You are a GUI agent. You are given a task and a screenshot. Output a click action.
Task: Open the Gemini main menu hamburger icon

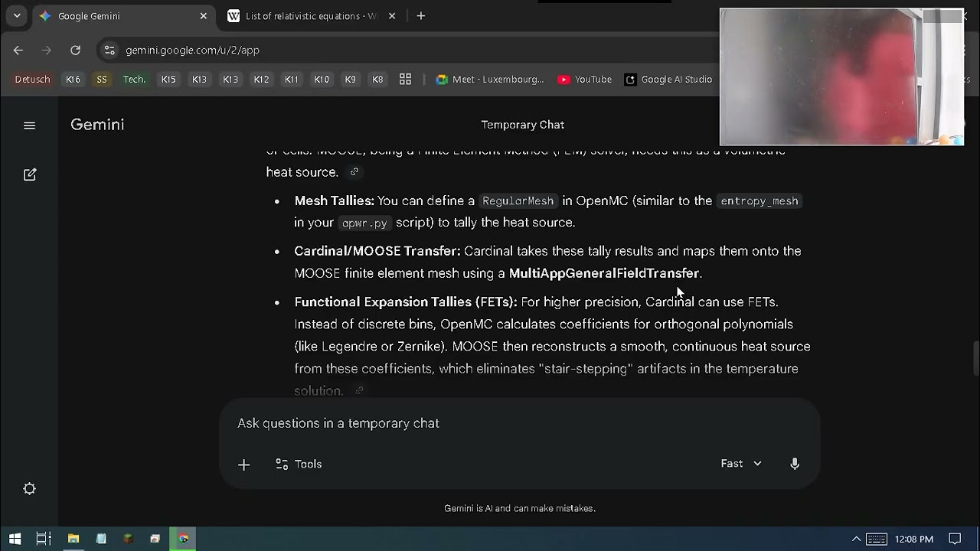(x=29, y=126)
